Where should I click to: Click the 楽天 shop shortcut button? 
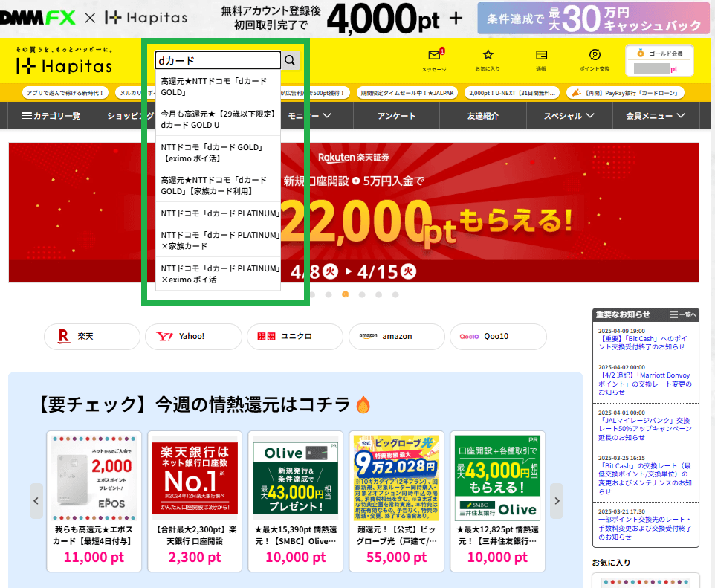(x=92, y=336)
